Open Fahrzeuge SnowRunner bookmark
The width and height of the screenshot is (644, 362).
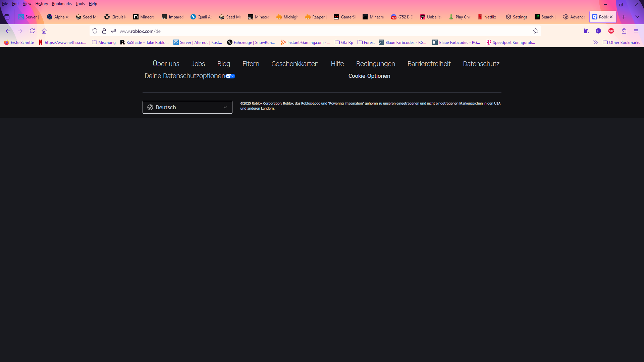[x=251, y=42]
